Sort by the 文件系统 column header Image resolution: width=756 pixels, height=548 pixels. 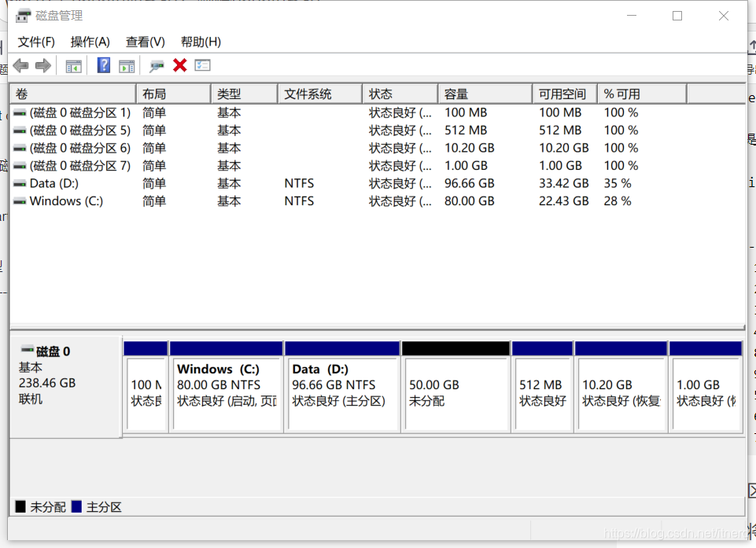click(320, 94)
